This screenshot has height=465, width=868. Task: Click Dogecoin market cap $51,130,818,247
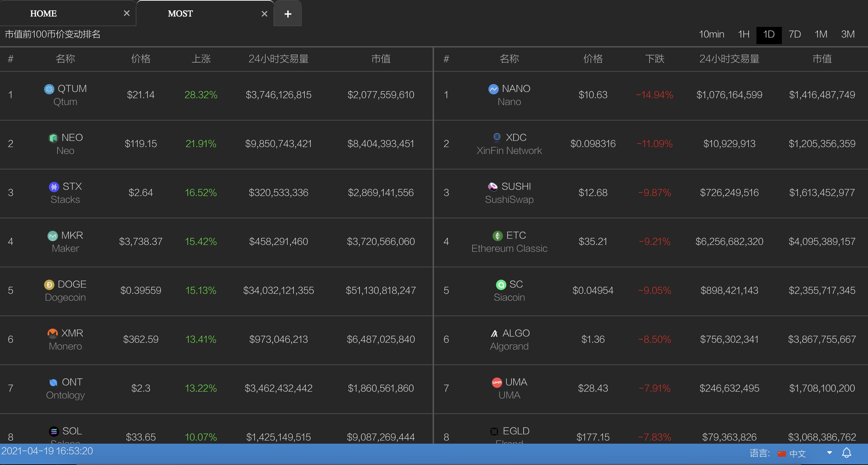pyautogui.click(x=381, y=290)
